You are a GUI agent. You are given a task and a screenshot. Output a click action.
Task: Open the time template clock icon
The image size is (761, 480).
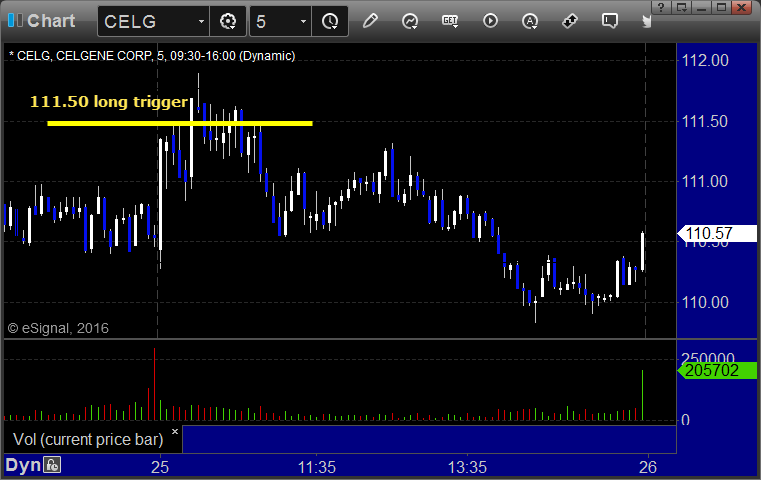click(x=330, y=21)
